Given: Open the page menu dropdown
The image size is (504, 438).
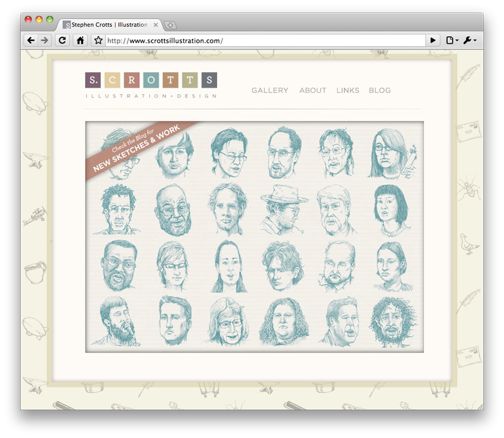Looking at the screenshot, I should click(452, 40).
